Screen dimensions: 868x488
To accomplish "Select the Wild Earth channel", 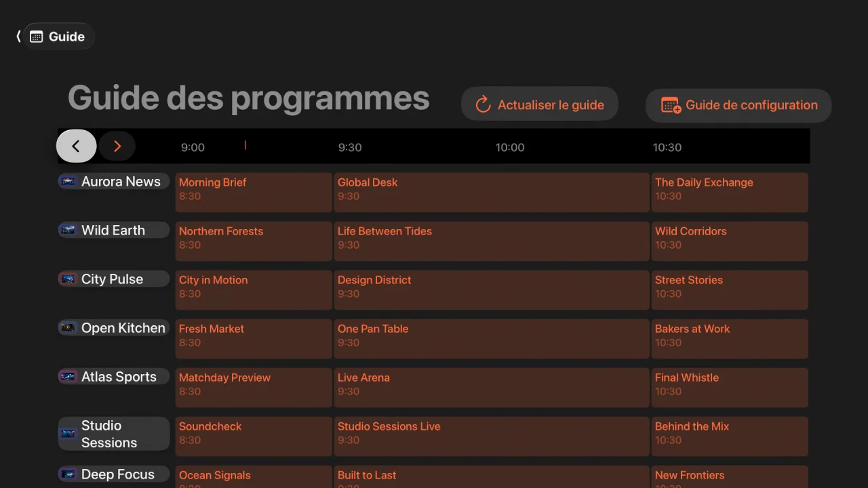I will point(113,230).
